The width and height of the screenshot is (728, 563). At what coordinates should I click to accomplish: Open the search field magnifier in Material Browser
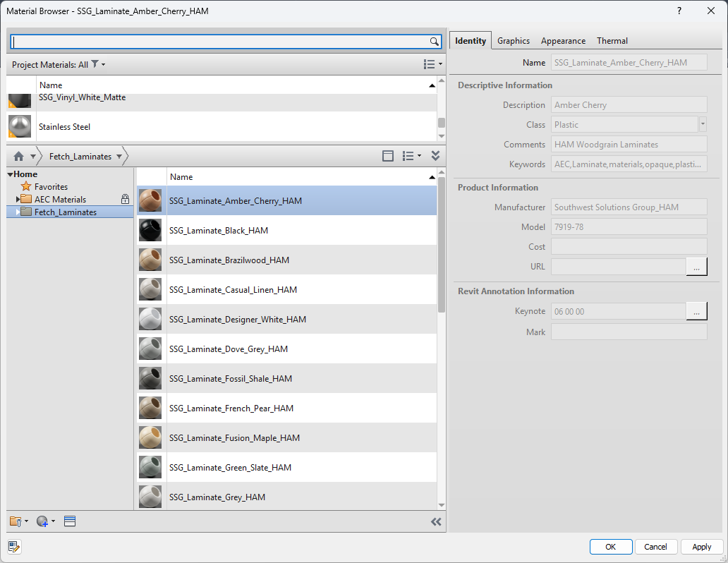[x=435, y=42]
